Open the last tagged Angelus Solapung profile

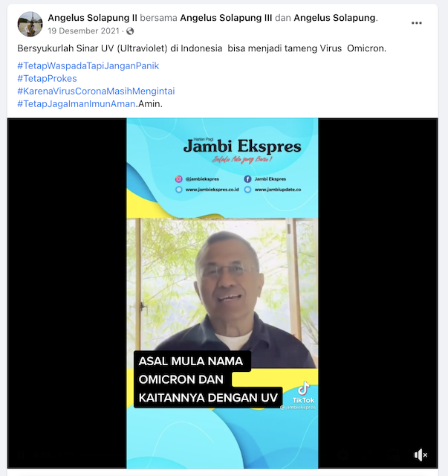tap(334, 18)
